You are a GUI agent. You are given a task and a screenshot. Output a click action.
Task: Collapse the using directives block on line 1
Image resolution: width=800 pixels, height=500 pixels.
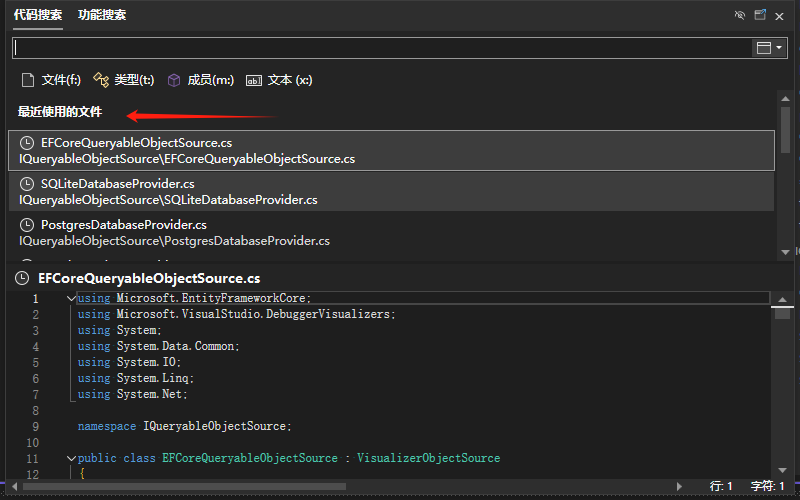[70, 298]
